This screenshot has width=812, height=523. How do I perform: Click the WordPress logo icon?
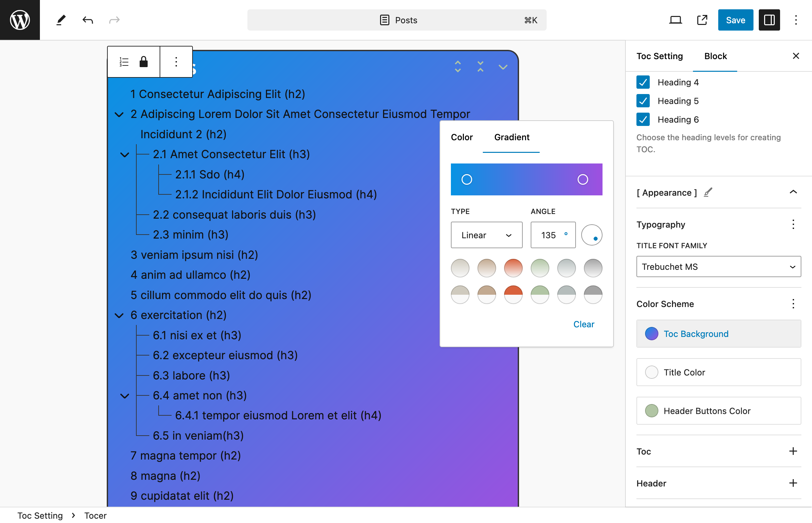20,20
